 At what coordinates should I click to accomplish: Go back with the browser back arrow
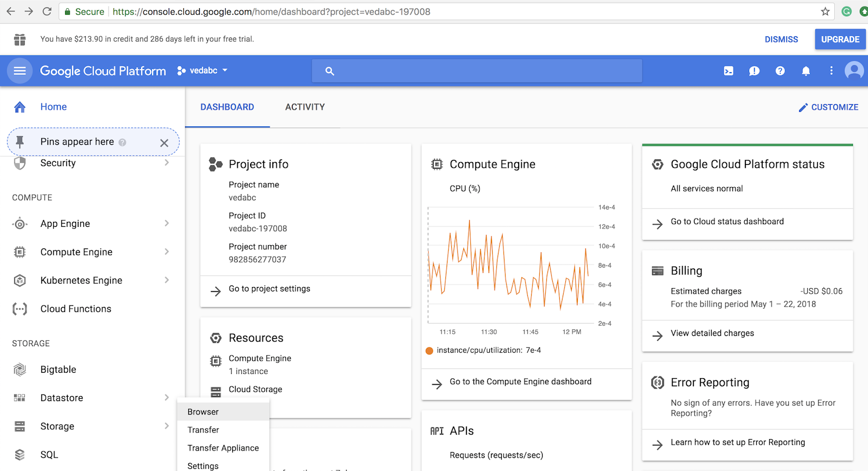pos(10,11)
